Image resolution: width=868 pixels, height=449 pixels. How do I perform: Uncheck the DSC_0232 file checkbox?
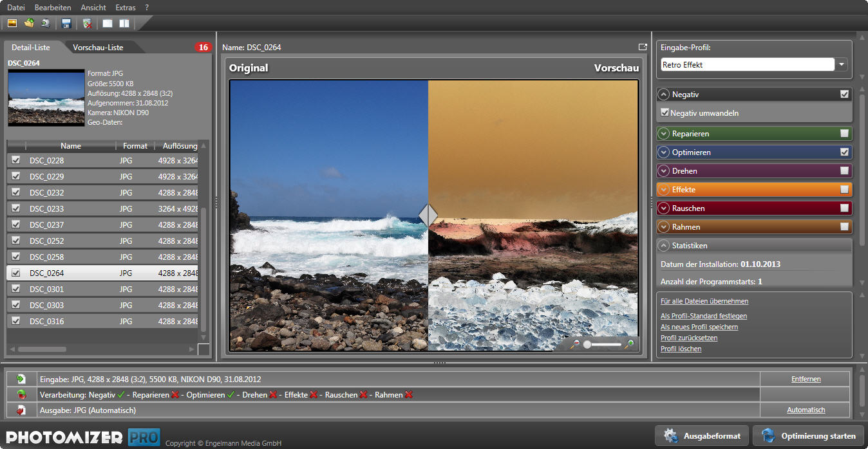coord(15,192)
